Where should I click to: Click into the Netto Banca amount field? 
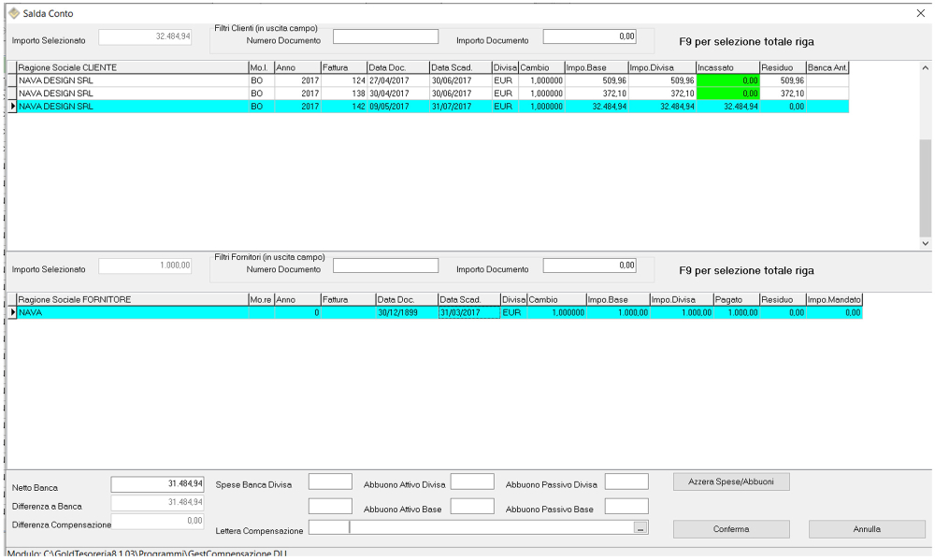157,483
